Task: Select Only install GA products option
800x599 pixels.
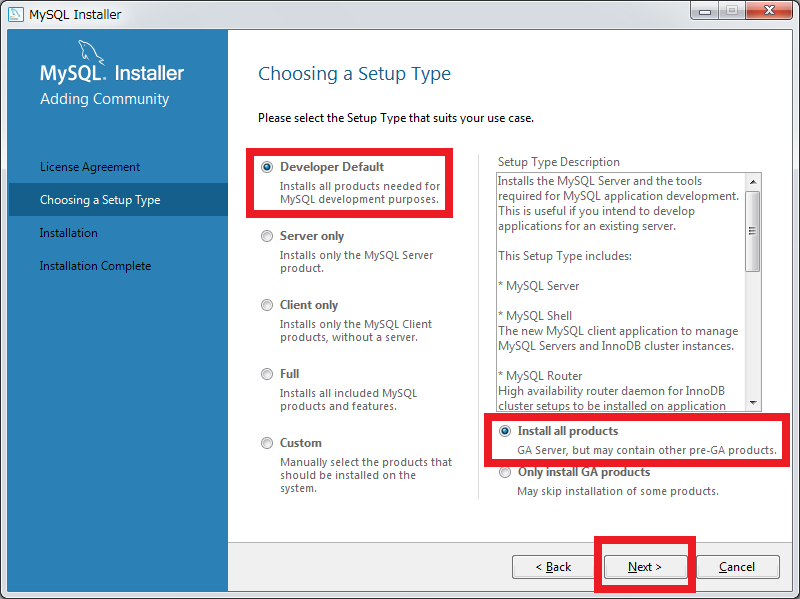Action: pos(505,472)
